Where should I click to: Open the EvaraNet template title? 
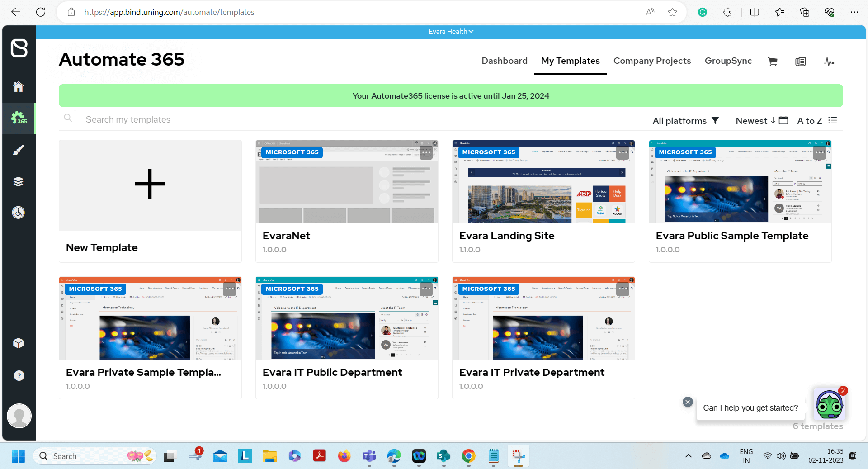tap(286, 236)
